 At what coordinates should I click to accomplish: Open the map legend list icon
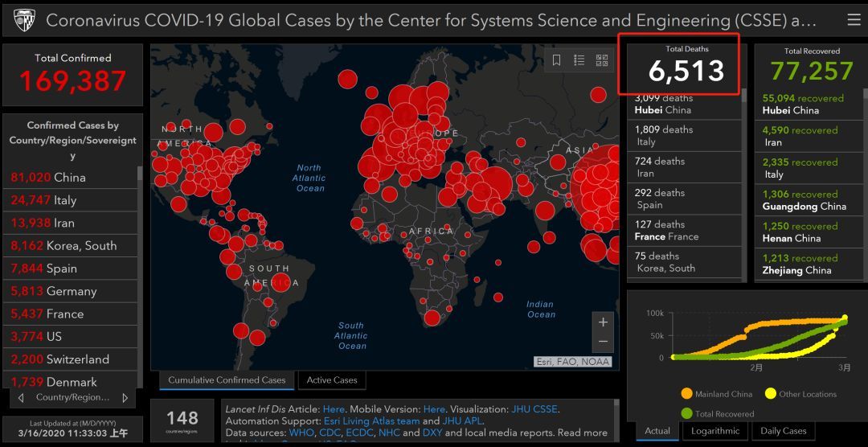(x=579, y=60)
